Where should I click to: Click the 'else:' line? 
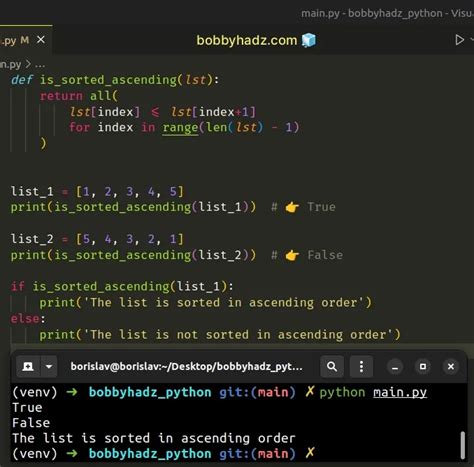(28, 319)
